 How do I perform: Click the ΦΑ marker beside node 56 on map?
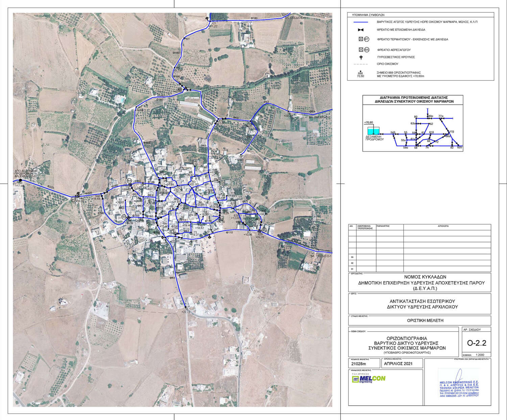124,217
